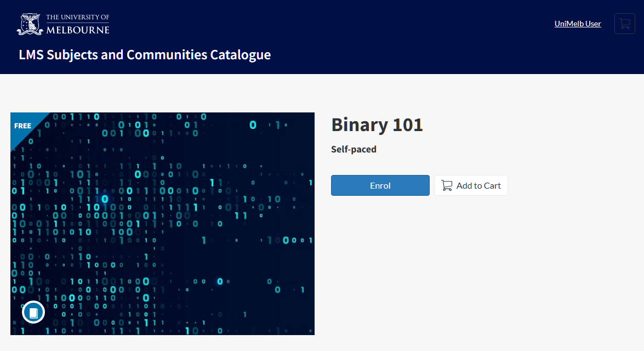Click the FREE ribbon on the image
Screen dimensions: 644x351
pos(23,126)
